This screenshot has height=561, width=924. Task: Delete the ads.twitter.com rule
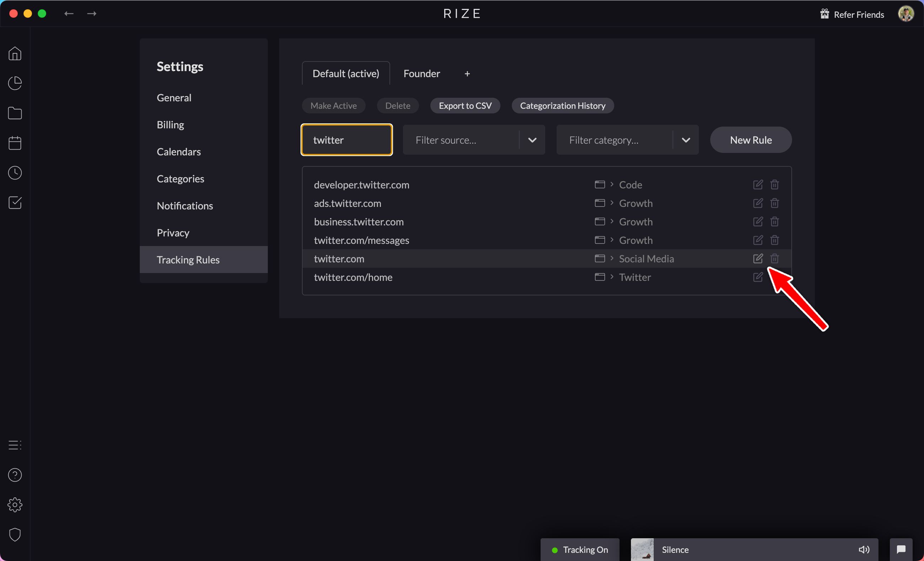pyautogui.click(x=774, y=203)
